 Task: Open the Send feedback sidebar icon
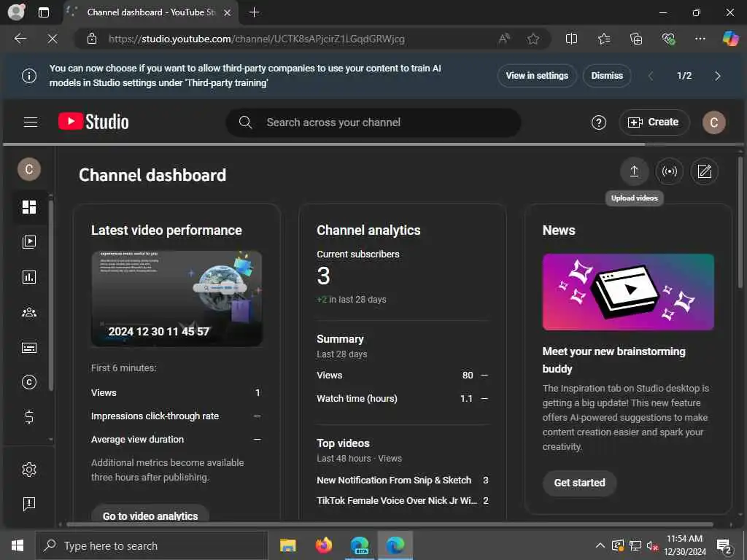[x=29, y=504]
